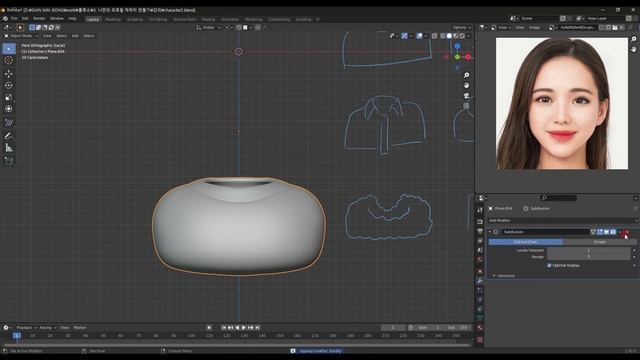Switch to the Layout workspace tab

pyautogui.click(x=93, y=19)
